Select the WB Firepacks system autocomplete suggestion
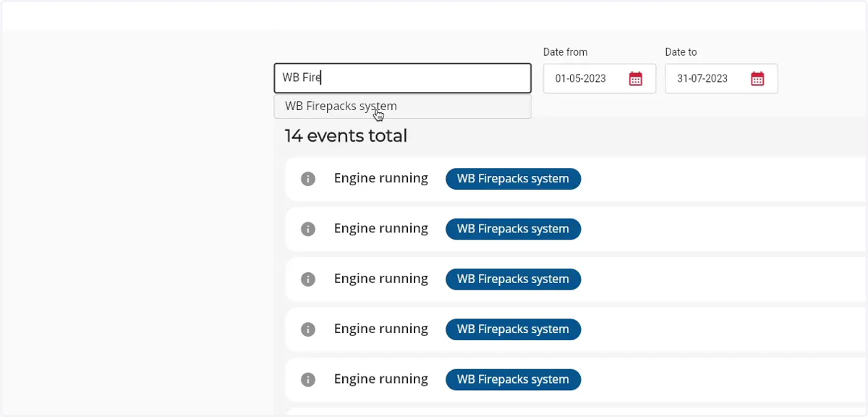The image size is (868, 417). click(x=403, y=106)
